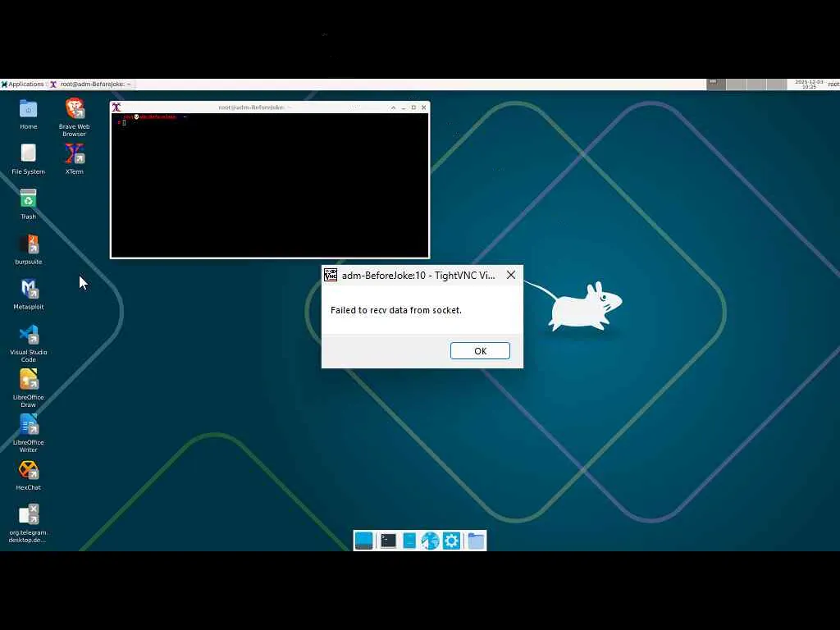
Task: Switch to the second workspace in pager
Action: point(736,84)
